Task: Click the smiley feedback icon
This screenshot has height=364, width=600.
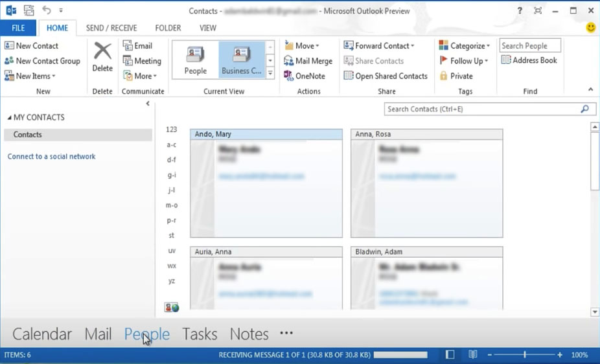Action: (x=591, y=28)
